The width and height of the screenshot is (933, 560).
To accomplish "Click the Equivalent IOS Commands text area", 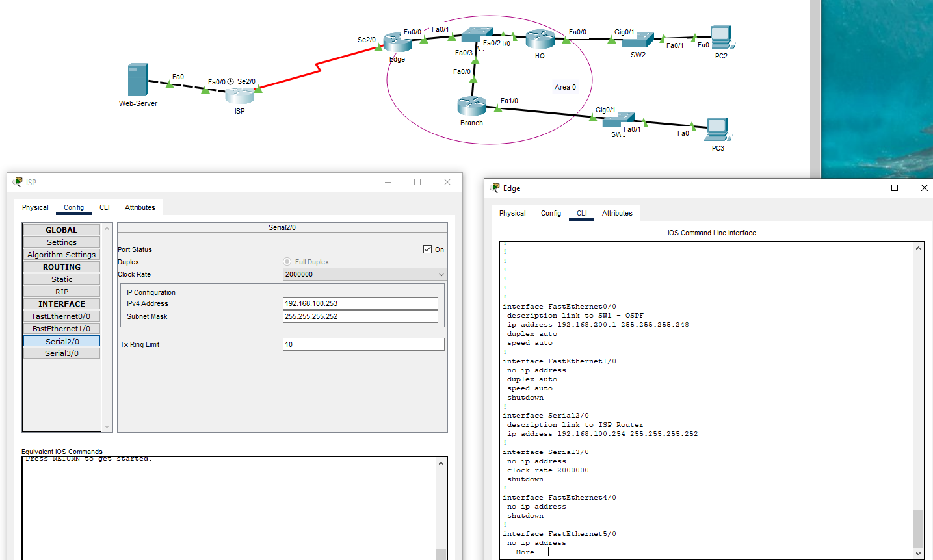I will tap(229, 508).
